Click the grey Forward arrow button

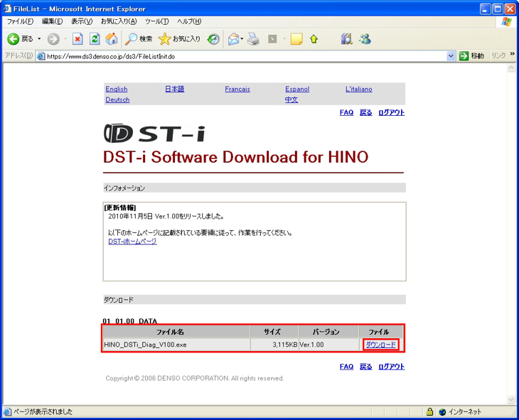pyautogui.click(x=53, y=39)
